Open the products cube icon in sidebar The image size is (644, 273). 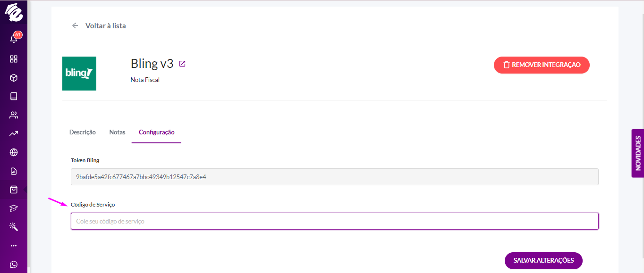tap(14, 78)
